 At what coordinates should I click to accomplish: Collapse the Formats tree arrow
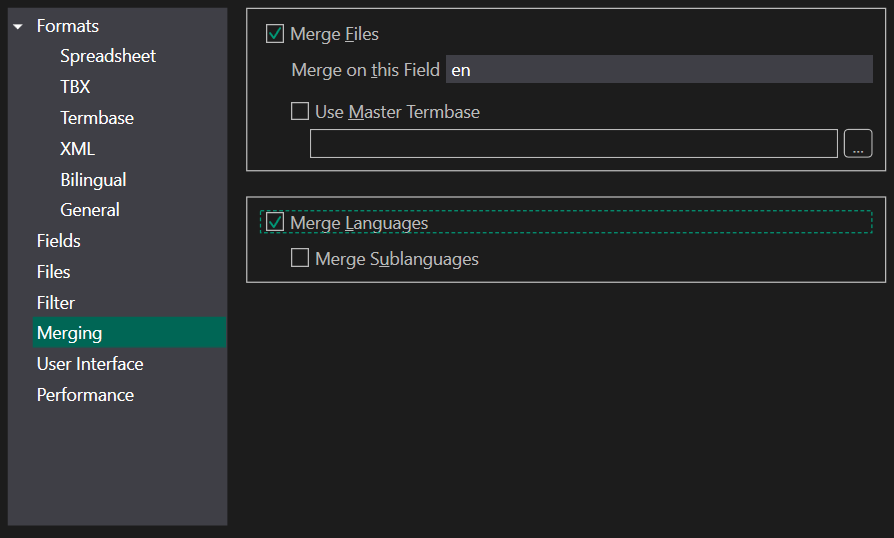18,26
